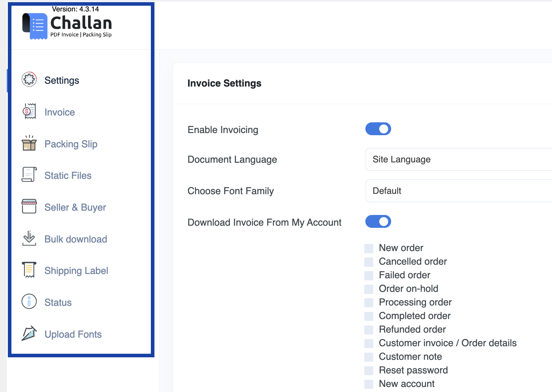Check the Cancelled order checkbox
The width and height of the screenshot is (552, 392).
(x=369, y=262)
